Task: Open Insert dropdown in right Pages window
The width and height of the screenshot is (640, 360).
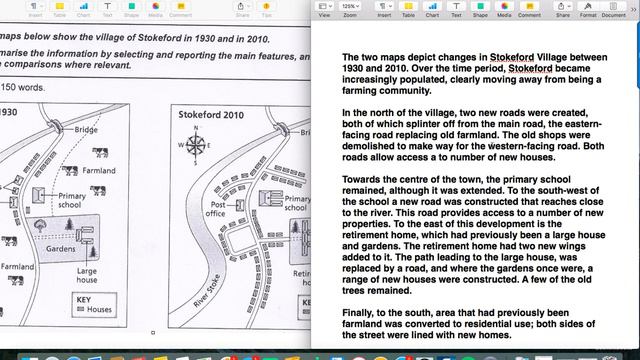Action: coord(384,9)
